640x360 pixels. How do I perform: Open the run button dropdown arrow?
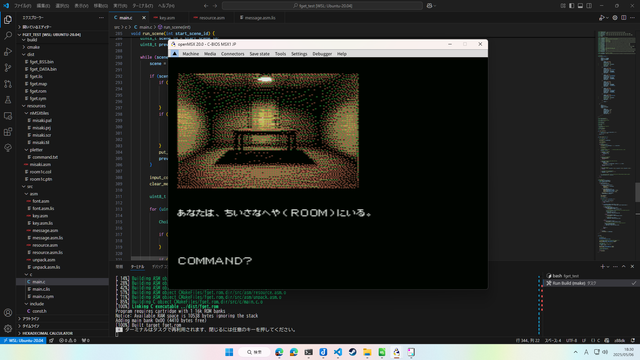[x=607, y=18]
